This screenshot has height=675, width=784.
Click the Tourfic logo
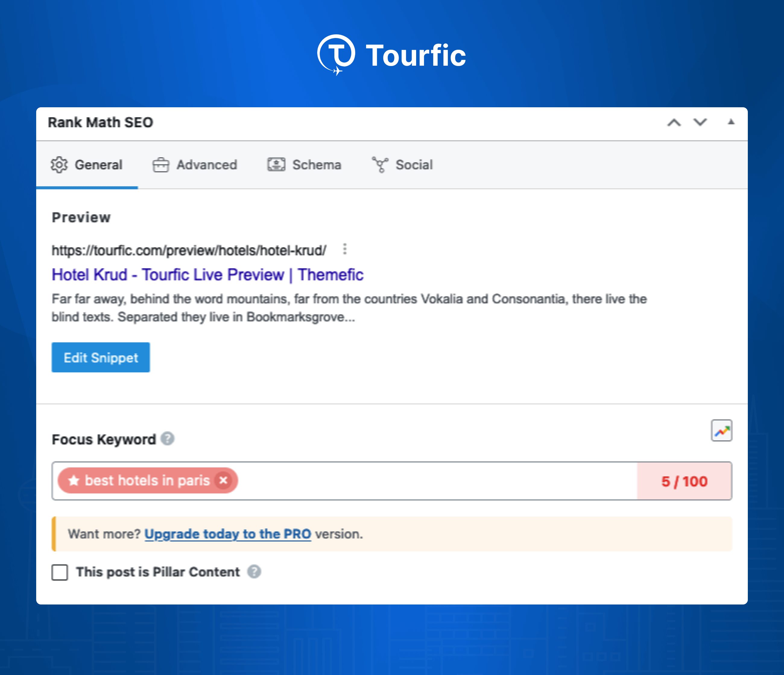point(392,55)
